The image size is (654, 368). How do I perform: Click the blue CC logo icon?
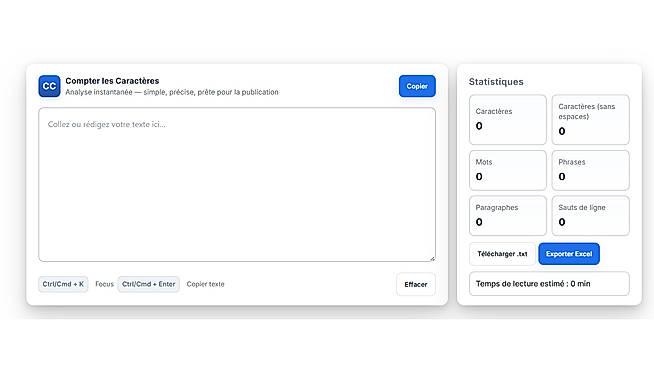(x=49, y=86)
